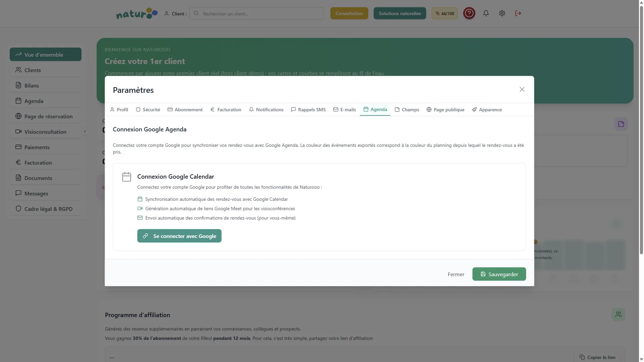Select the Notifications tab
Image resolution: width=644 pixels, height=362 pixels.
click(266, 110)
